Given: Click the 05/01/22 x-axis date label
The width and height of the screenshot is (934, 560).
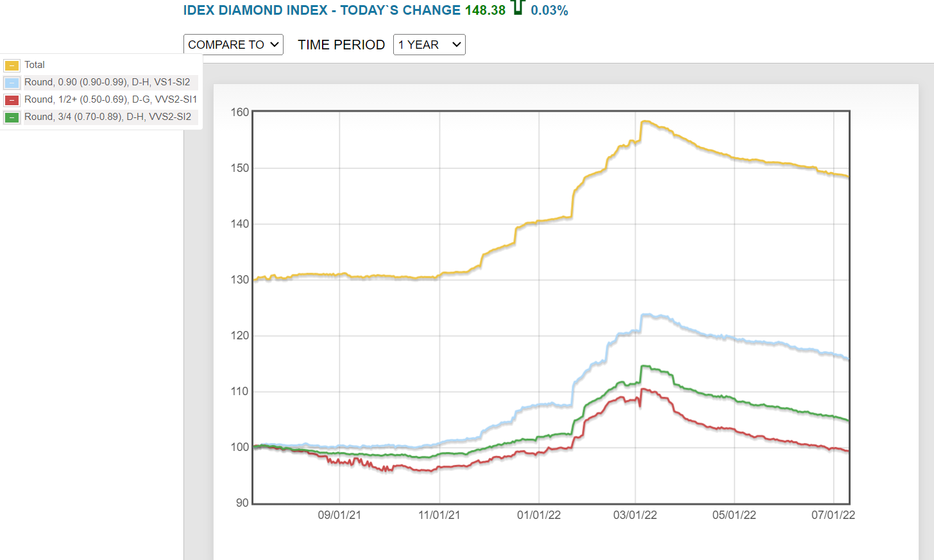Looking at the screenshot, I should tap(734, 515).
